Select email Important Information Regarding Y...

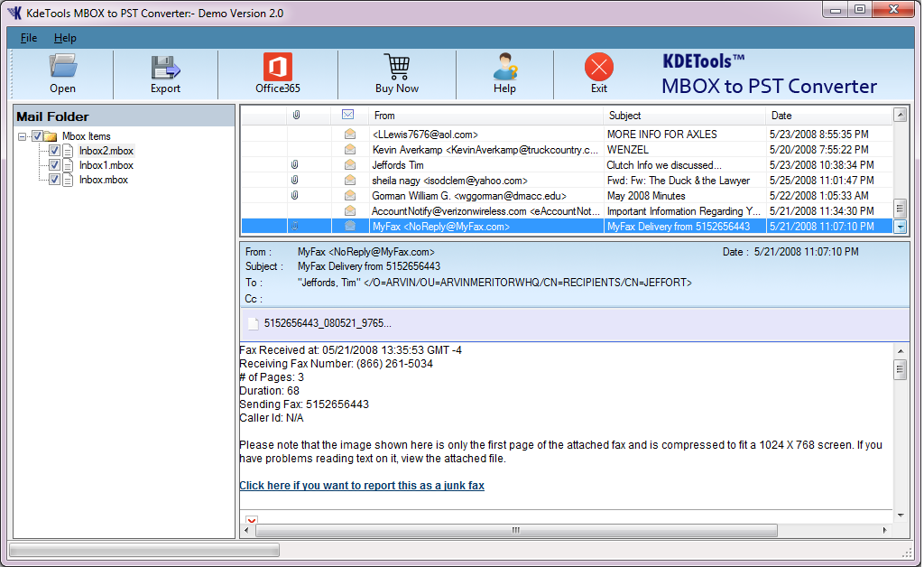point(684,211)
